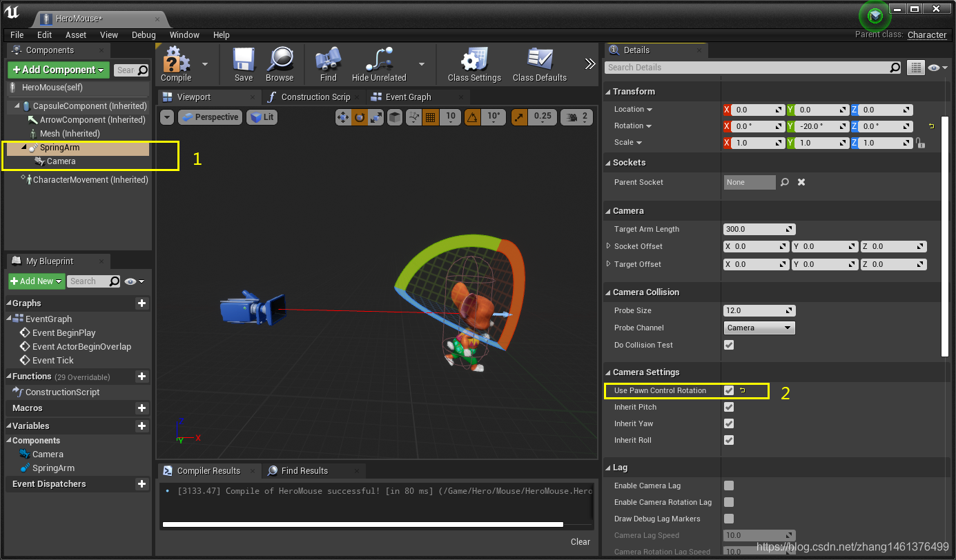
Task: Open viewport options dropdown arrow
Action: (167, 117)
